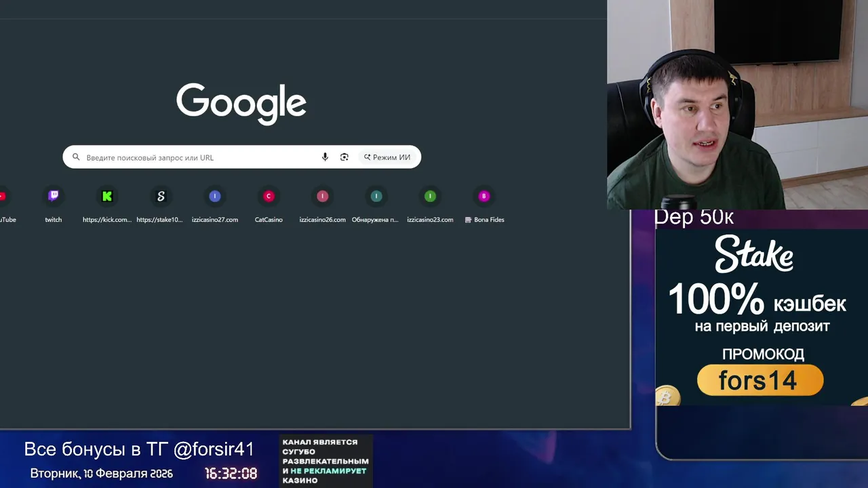Open Google Lens image search icon
Image resolution: width=868 pixels, height=488 pixels.
[344, 157]
